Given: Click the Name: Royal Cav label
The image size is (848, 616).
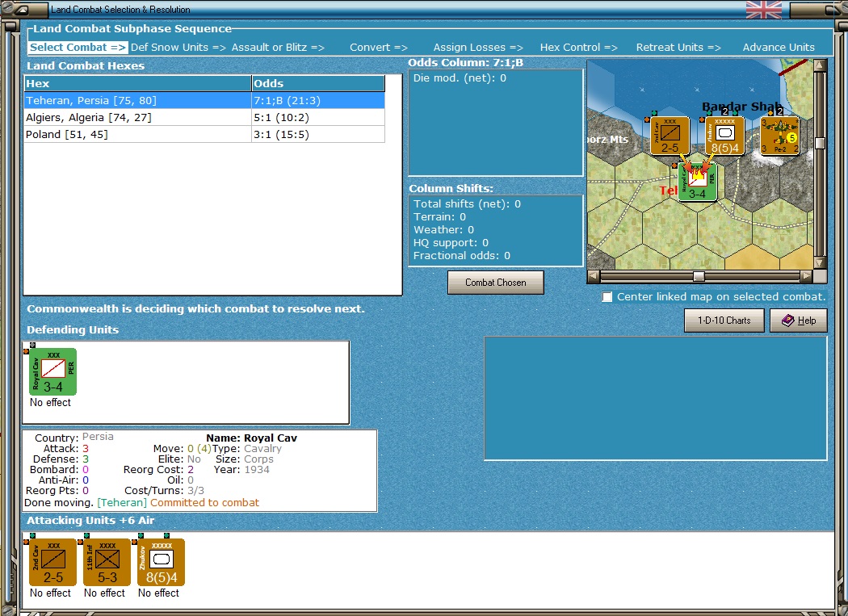Looking at the screenshot, I should pyautogui.click(x=251, y=438).
